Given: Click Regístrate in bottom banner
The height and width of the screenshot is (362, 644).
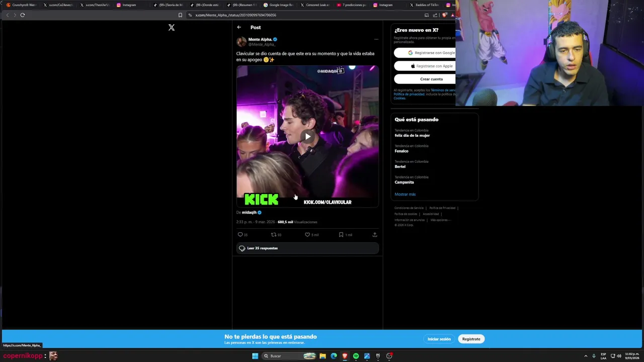Looking at the screenshot, I should (x=471, y=339).
